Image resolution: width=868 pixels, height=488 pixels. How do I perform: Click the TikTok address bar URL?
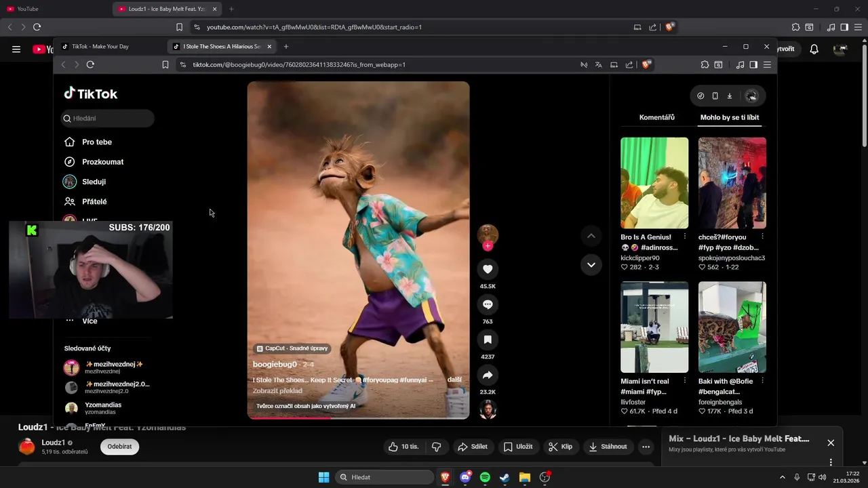point(299,64)
